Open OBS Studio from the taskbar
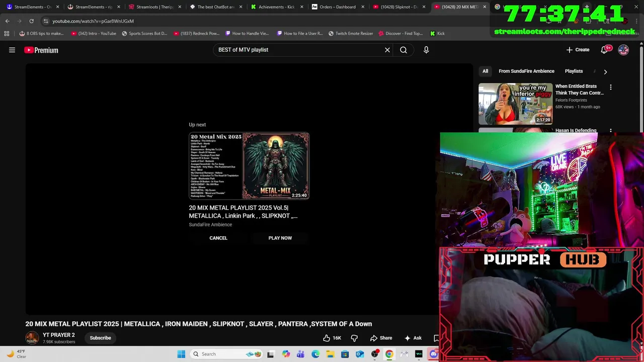 (x=374, y=354)
